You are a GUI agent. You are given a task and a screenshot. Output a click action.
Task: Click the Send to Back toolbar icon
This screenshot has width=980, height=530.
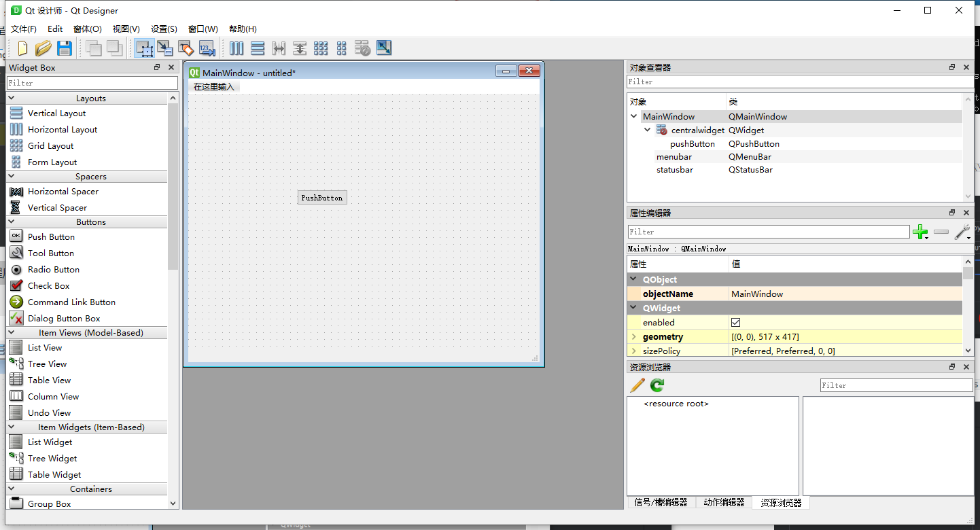coord(94,48)
